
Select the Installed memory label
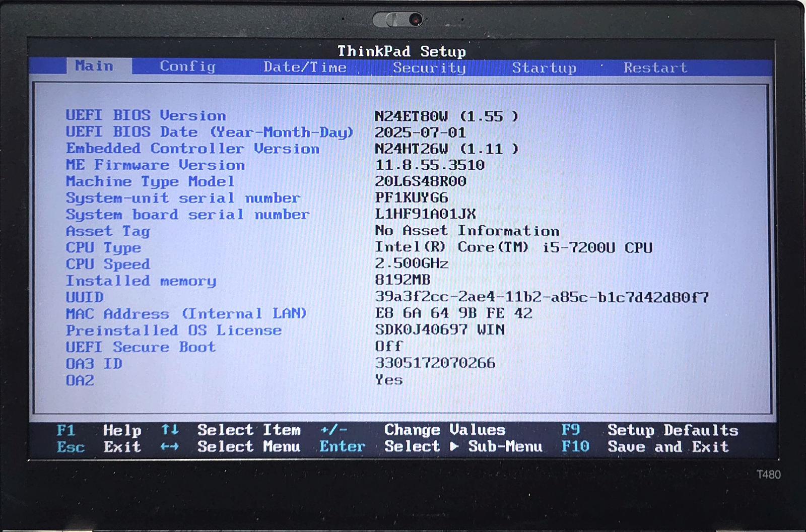point(141,281)
